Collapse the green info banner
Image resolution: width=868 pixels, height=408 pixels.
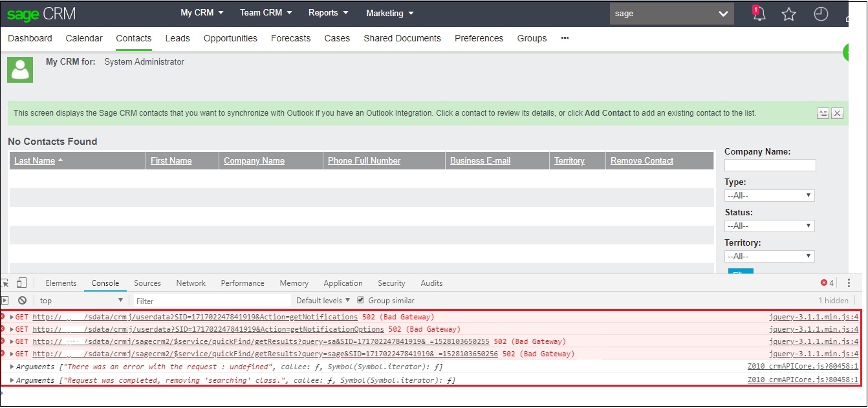pyautogui.click(x=823, y=113)
